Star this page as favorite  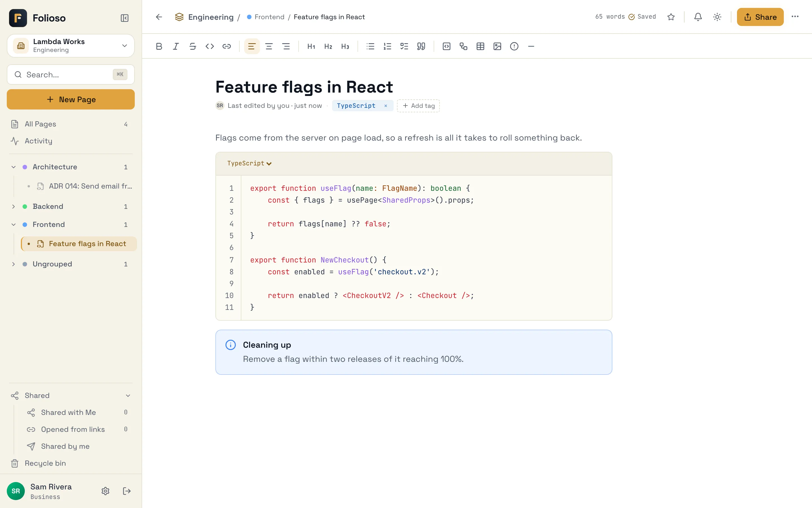point(671,17)
